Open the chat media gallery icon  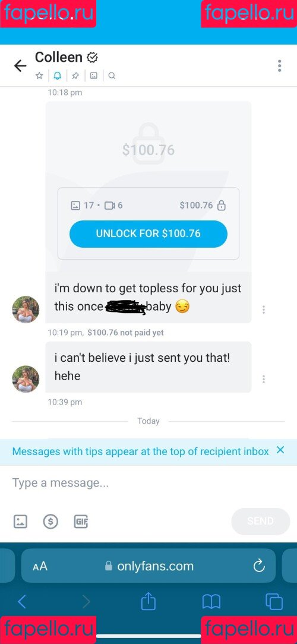(94, 75)
